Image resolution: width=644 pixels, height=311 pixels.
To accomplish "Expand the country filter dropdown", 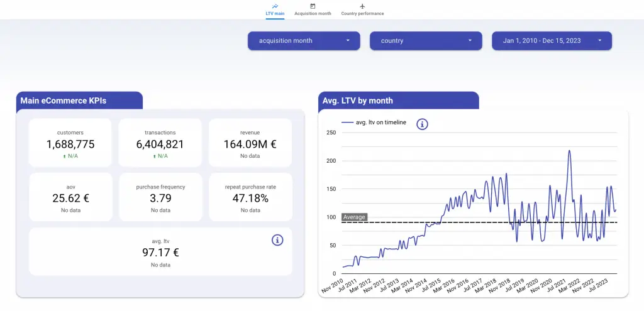I will pos(426,41).
